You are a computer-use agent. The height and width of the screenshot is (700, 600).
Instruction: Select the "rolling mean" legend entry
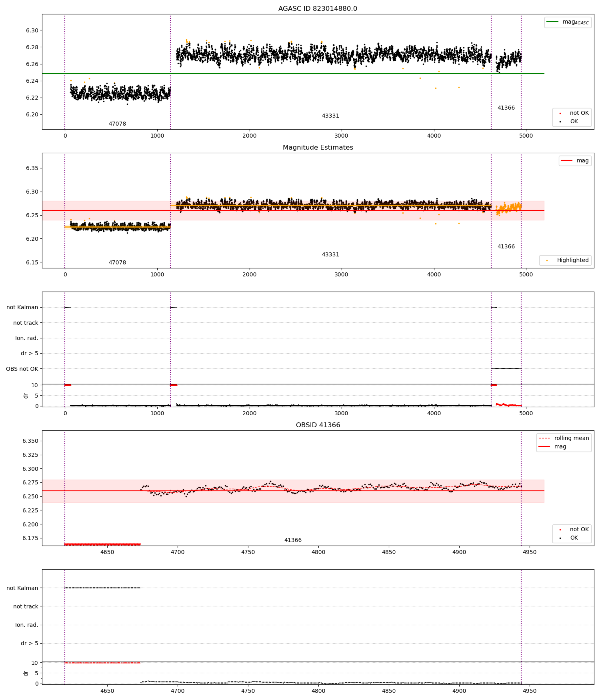pyautogui.click(x=564, y=438)
